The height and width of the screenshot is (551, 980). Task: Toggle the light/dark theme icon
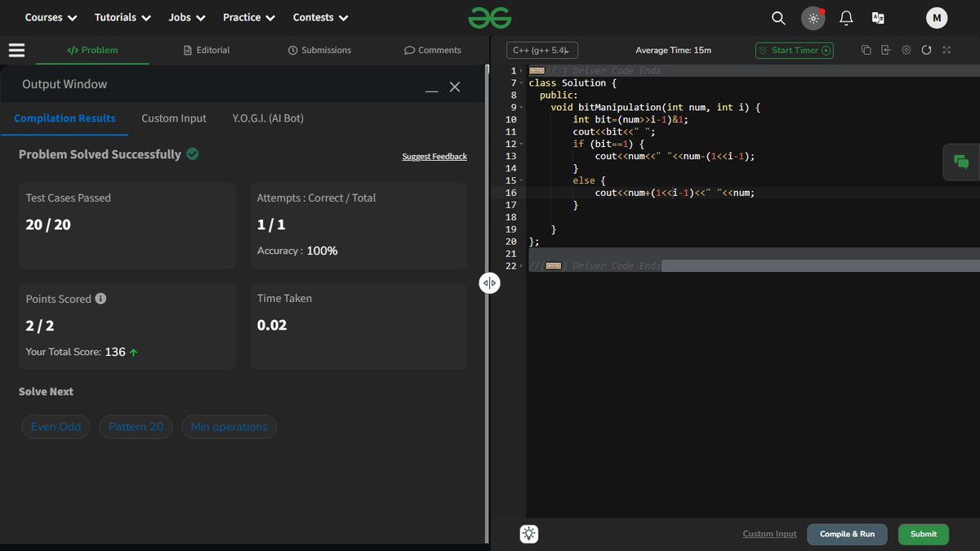click(813, 18)
